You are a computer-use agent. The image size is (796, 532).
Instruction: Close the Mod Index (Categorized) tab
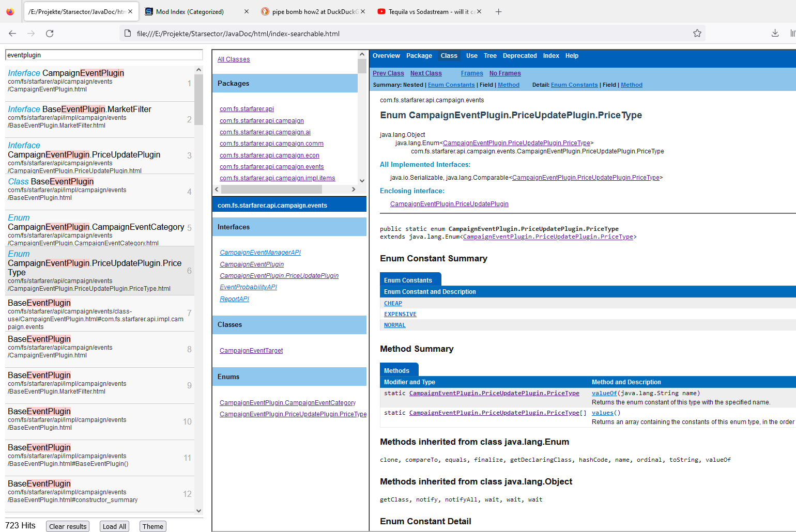click(247, 11)
